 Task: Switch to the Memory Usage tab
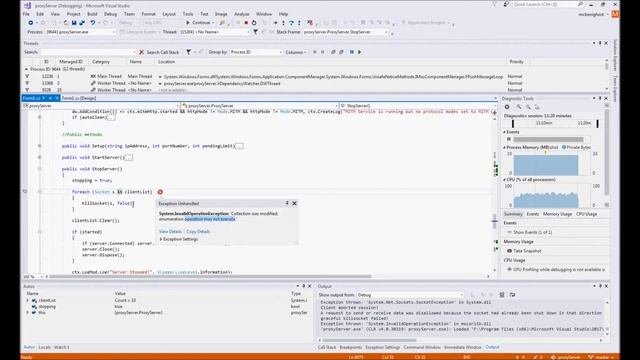(557, 214)
